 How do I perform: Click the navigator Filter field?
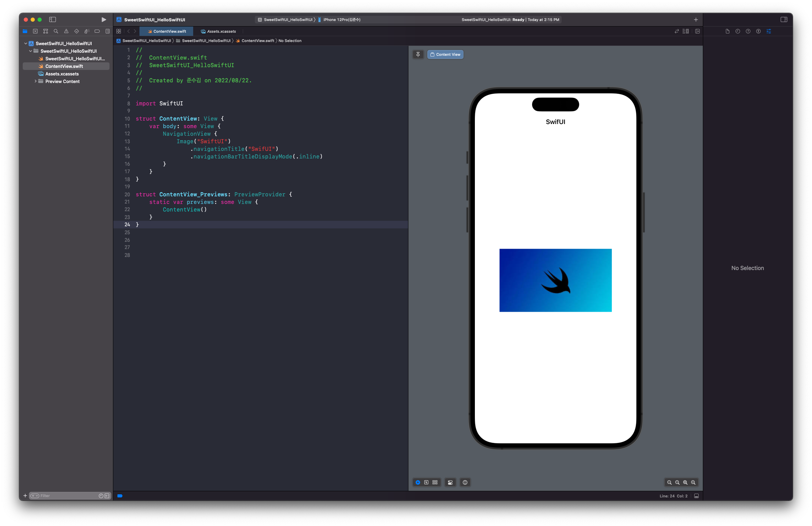[67, 496]
